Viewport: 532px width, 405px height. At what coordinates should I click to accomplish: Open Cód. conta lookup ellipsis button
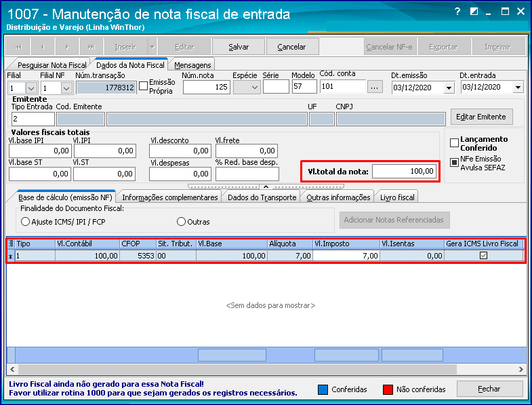point(375,87)
